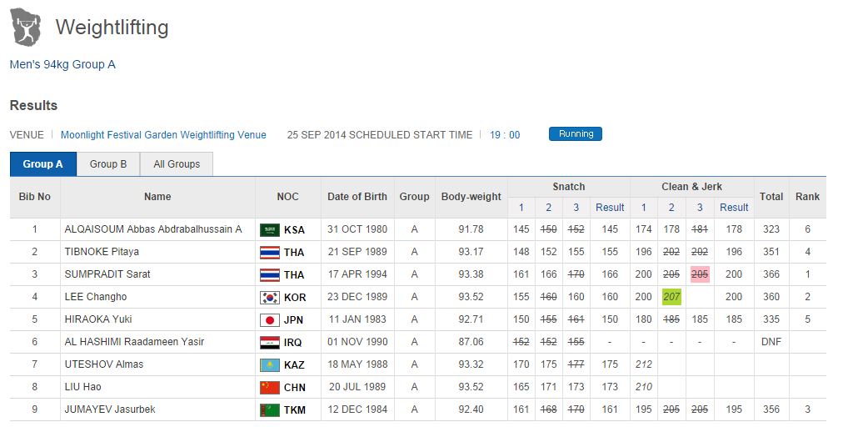Viewport: 868px width, 432px height.
Task: Switch to the Group B tab
Action: tap(108, 164)
